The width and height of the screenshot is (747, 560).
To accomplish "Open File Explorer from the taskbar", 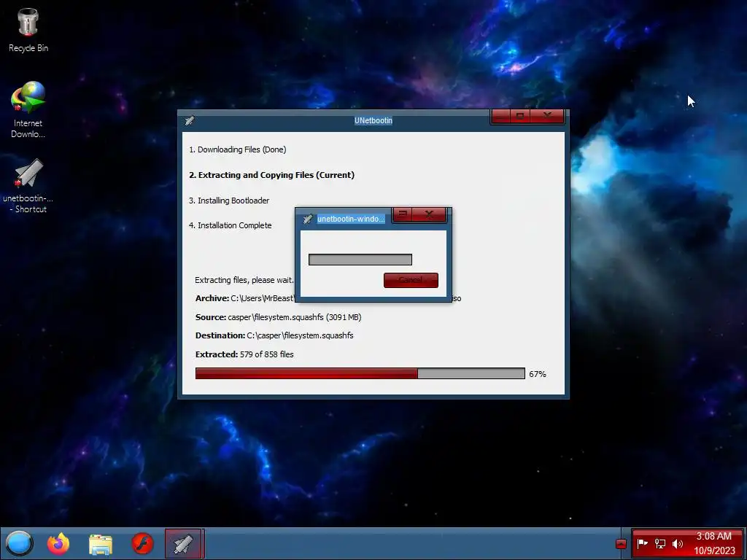I will pyautogui.click(x=101, y=544).
